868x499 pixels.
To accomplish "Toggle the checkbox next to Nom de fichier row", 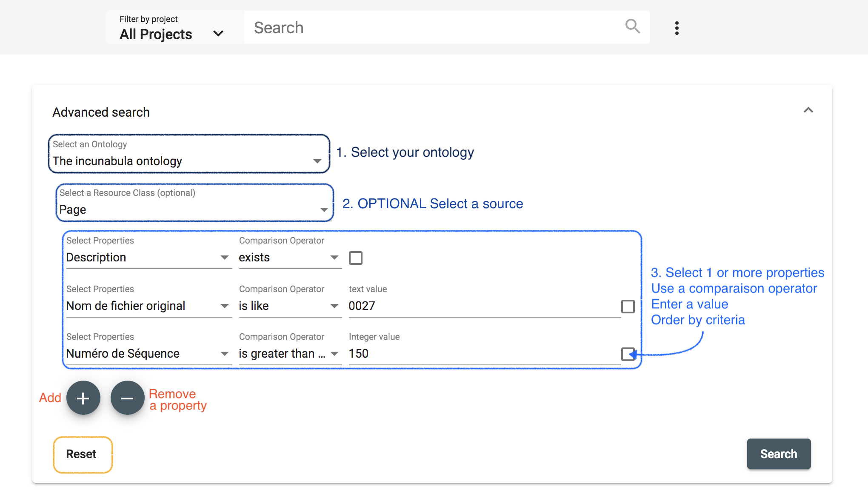I will coord(628,306).
